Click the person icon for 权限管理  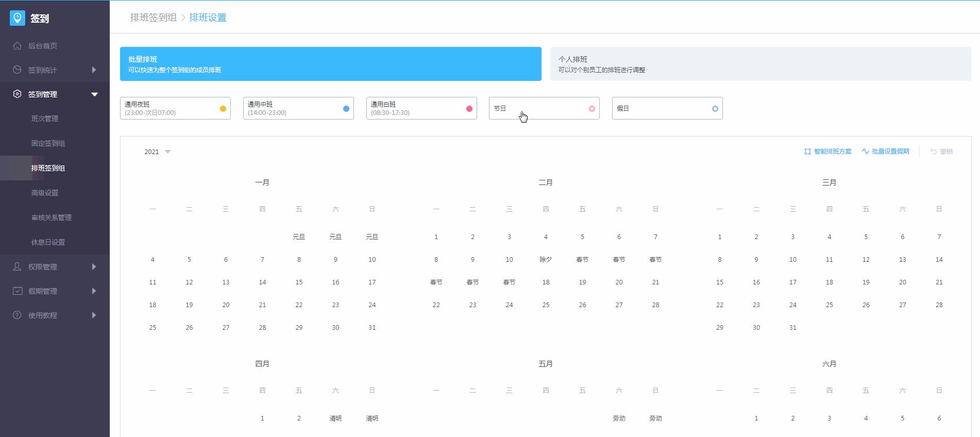[17, 266]
